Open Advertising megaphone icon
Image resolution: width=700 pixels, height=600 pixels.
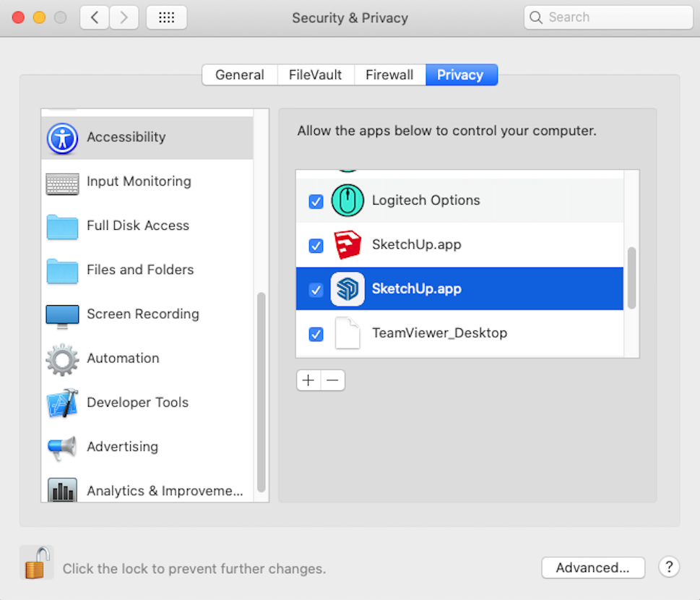tap(62, 447)
